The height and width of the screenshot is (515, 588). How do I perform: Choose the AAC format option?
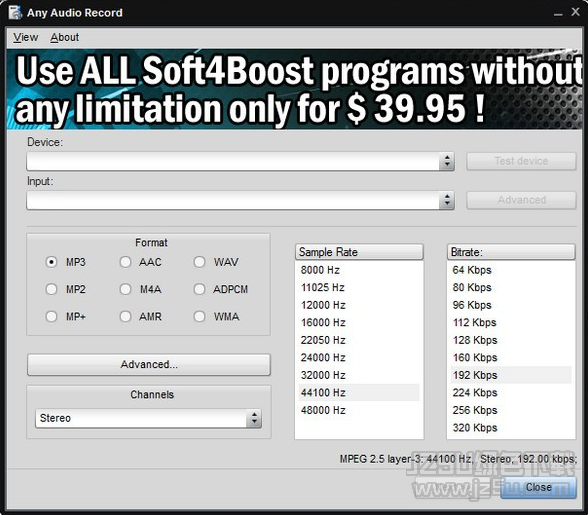click(125, 262)
